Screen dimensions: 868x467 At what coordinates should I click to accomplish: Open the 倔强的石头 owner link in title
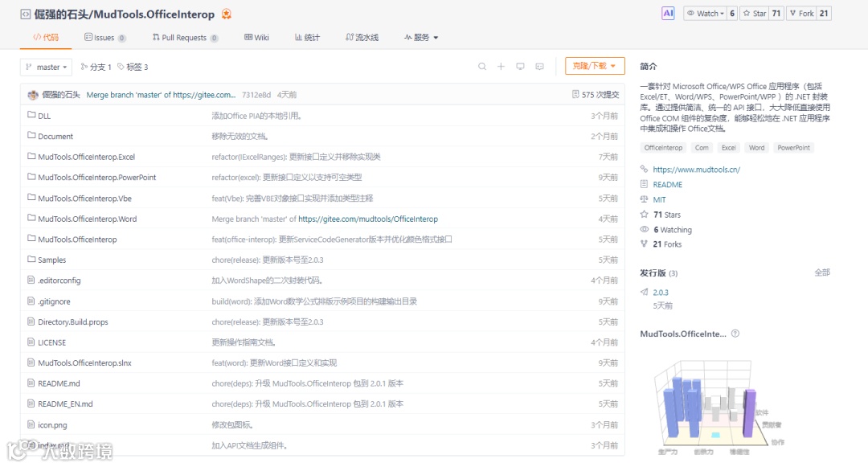click(x=60, y=14)
